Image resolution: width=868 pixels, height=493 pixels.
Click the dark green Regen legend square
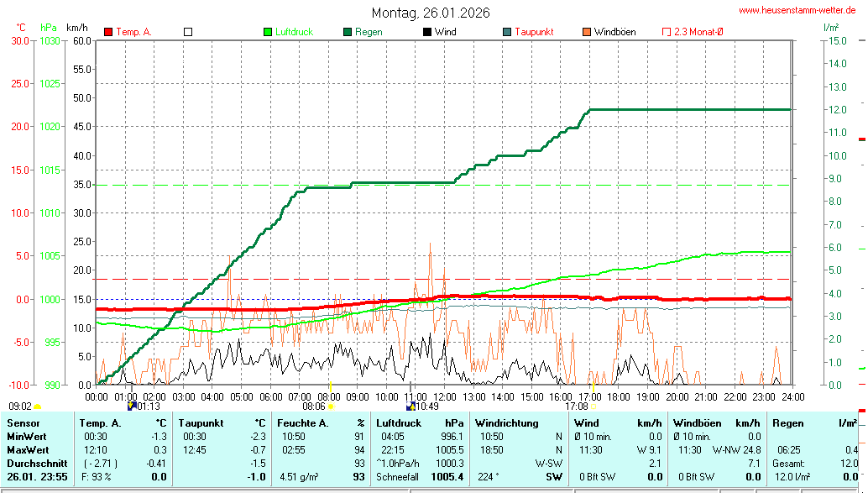348,32
